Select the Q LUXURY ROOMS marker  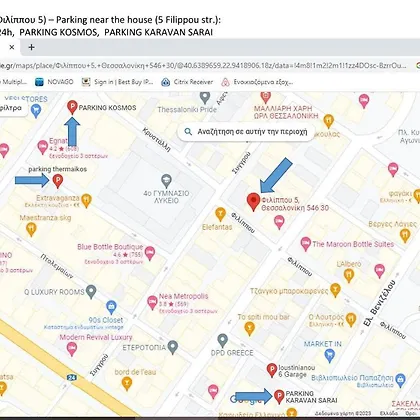click(91, 292)
